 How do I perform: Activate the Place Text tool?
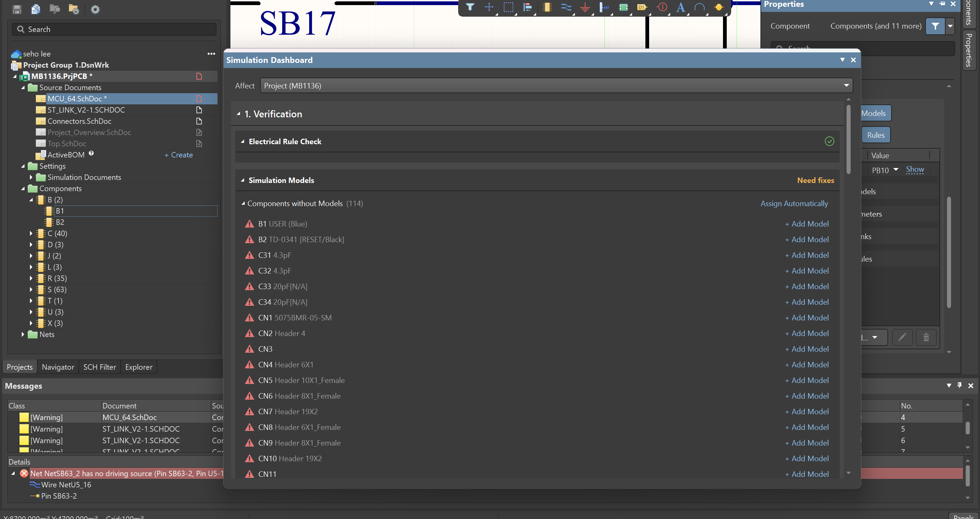coord(680,7)
